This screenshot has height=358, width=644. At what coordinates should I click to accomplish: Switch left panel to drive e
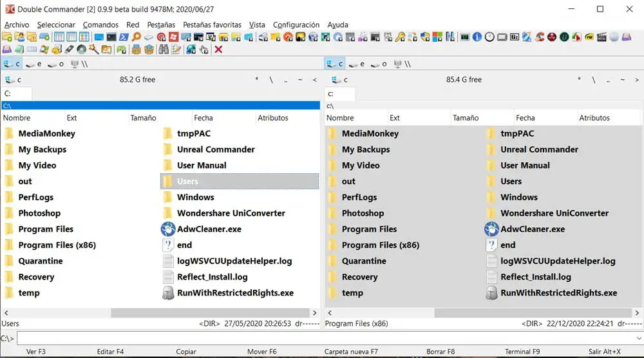tap(33, 64)
